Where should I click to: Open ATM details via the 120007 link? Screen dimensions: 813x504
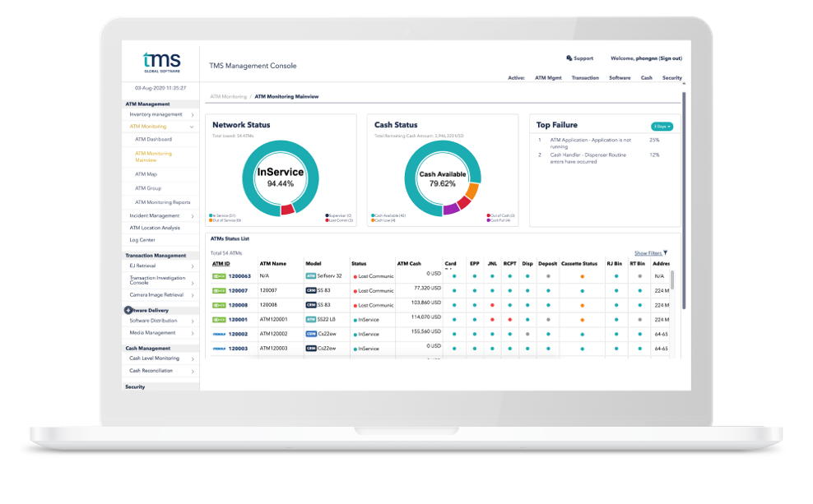pyautogui.click(x=237, y=290)
